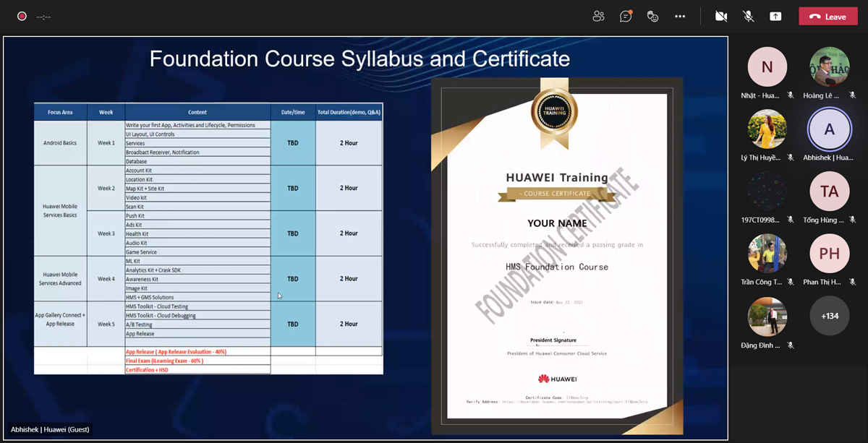Screen dimensions: 868x443
Task: Click the Date/time column header
Action: tap(293, 112)
